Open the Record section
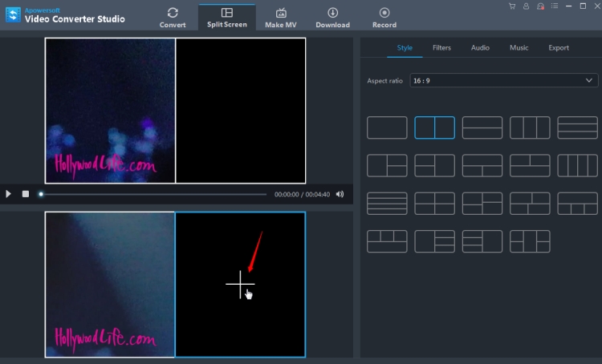Screen dimensions: 602x364 384,18
